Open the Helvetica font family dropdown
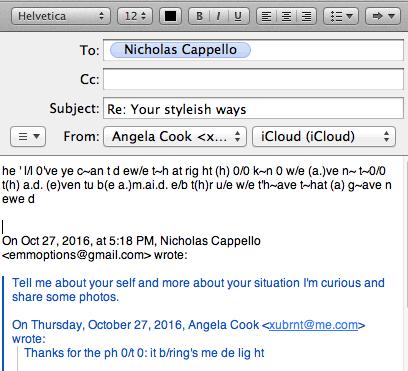The width and height of the screenshot is (408, 371). coord(61,16)
